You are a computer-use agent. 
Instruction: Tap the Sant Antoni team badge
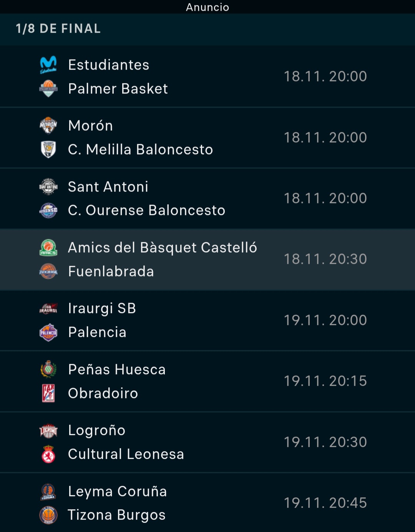[x=48, y=187]
